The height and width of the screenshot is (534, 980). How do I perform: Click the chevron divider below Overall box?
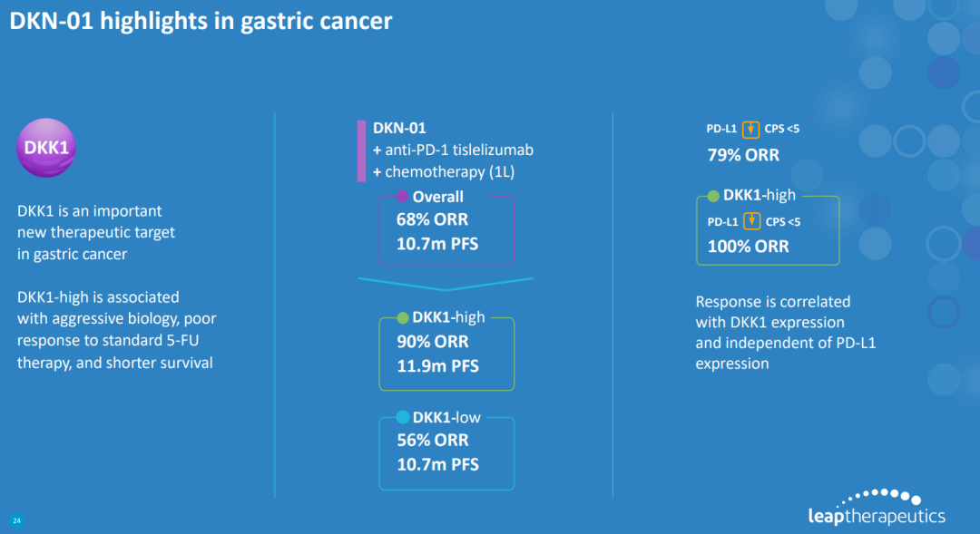tap(445, 285)
